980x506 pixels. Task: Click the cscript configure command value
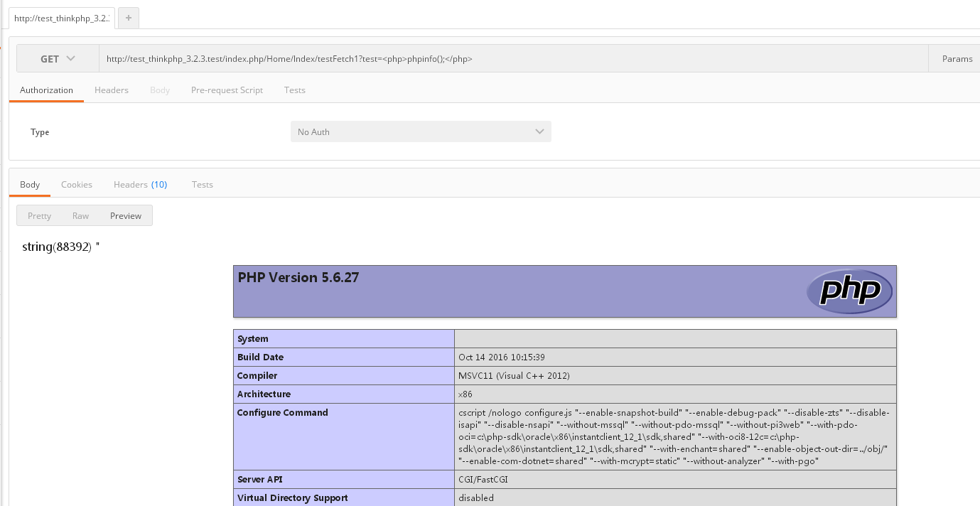point(674,437)
